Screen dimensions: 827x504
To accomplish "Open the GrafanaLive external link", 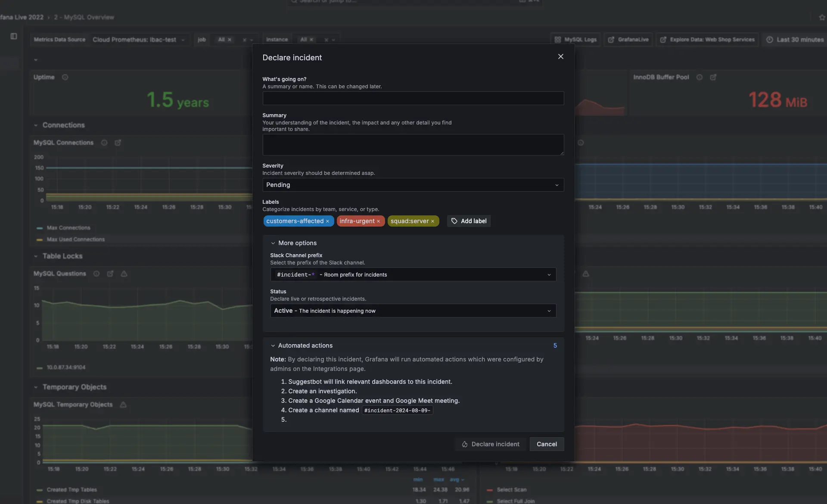I will (628, 40).
